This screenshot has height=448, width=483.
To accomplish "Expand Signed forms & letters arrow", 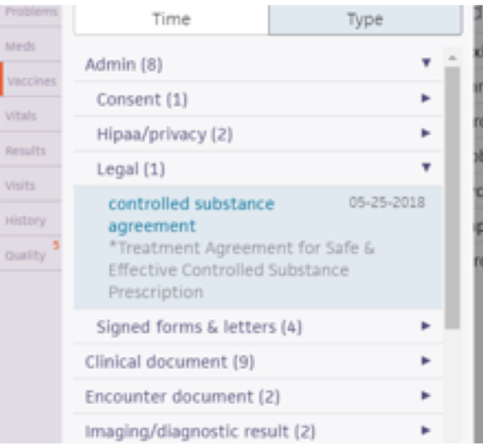I will (426, 326).
